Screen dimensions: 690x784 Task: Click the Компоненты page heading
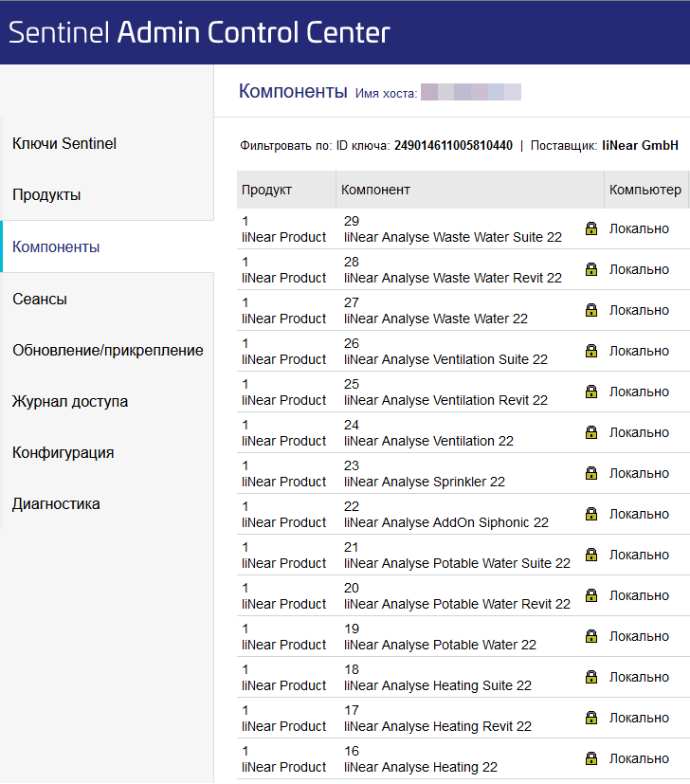coord(293,91)
